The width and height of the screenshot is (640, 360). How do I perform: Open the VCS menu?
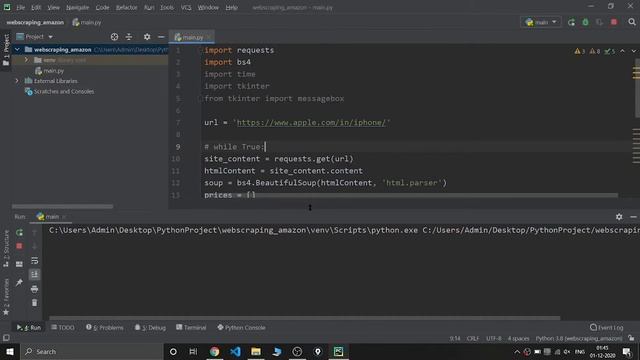tap(186, 7)
